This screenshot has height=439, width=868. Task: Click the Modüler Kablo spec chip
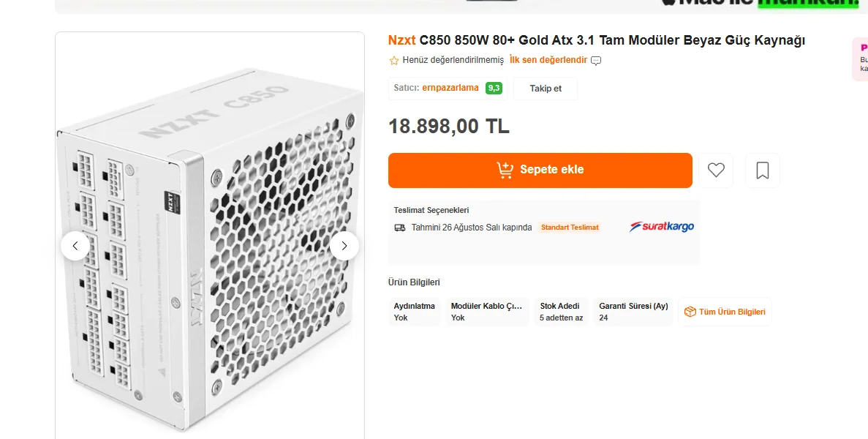tap(487, 312)
